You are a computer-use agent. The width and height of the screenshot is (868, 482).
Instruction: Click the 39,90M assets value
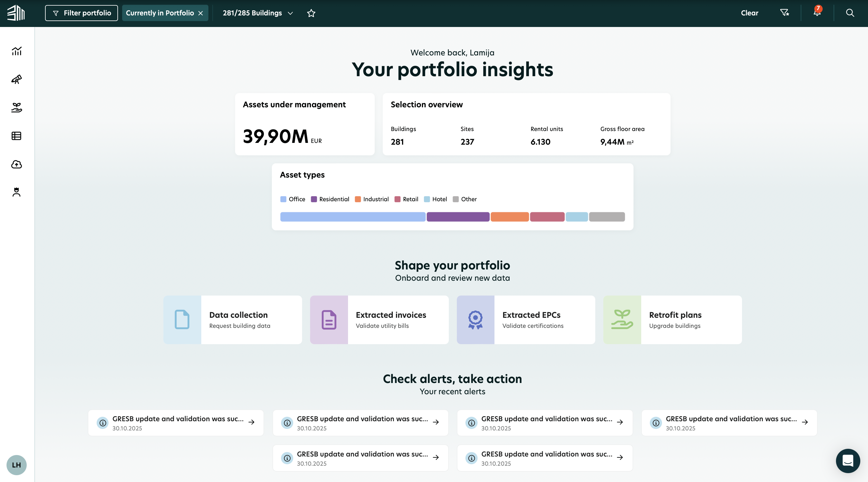[x=275, y=136]
